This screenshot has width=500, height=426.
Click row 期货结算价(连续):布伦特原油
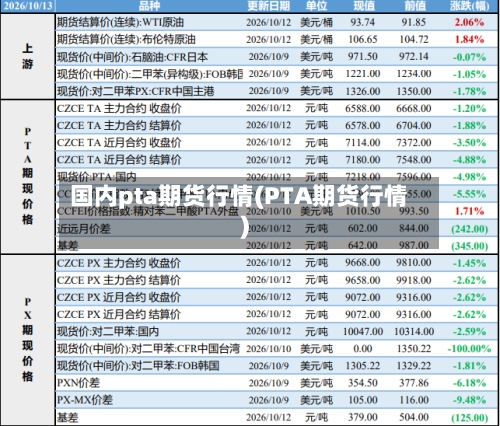coord(277,39)
